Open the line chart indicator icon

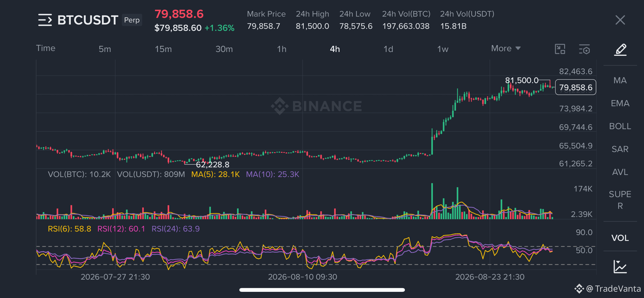tap(620, 267)
